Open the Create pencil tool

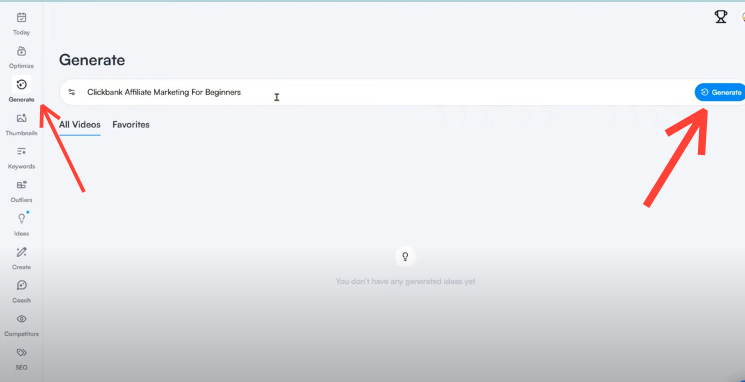[x=21, y=252]
